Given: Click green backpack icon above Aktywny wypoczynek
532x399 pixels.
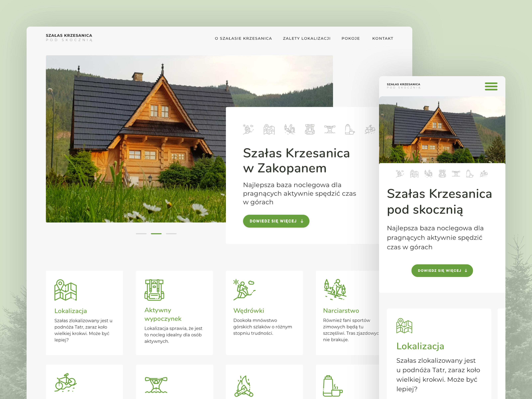Looking at the screenshot, I should (154, 290).
